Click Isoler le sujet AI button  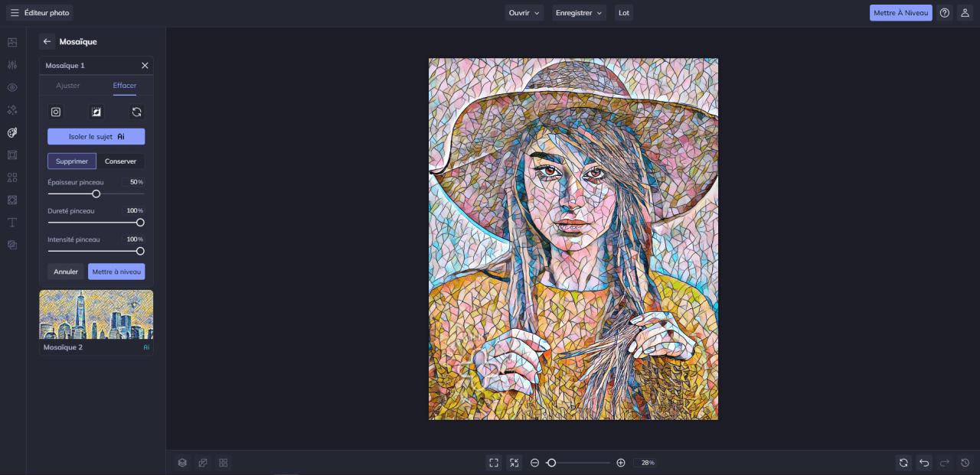(96, 137)
